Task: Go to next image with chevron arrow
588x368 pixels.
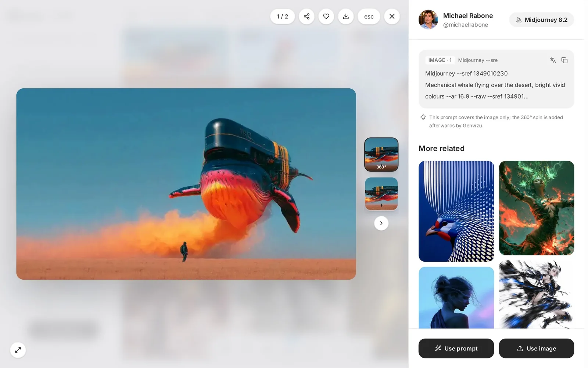Action: click(381, 223)
